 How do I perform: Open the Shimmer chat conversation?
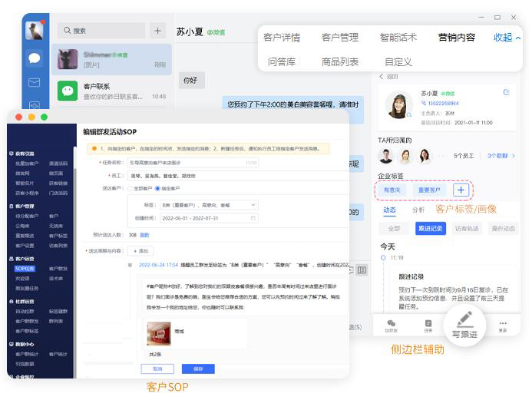(111, 59)
